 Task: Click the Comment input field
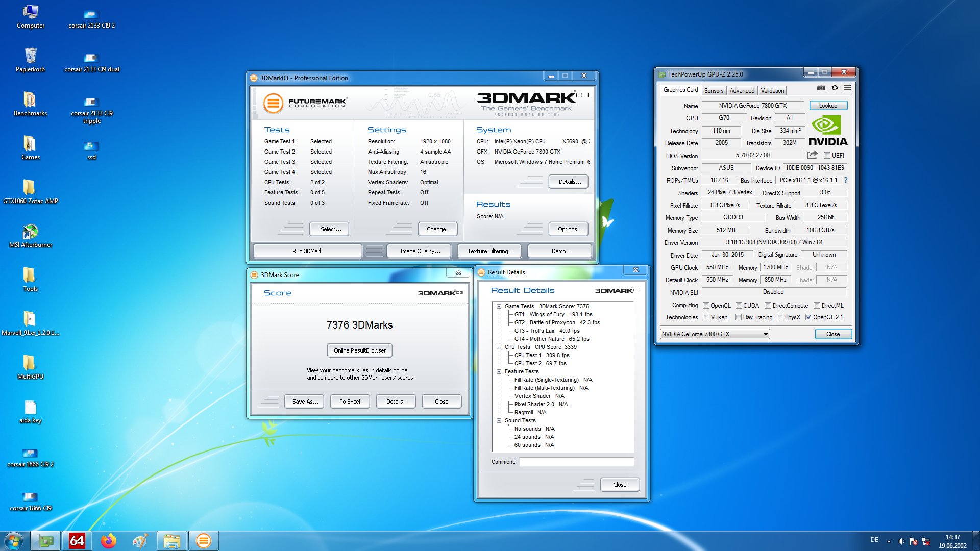pyautogui.click(x=576, y=462)
